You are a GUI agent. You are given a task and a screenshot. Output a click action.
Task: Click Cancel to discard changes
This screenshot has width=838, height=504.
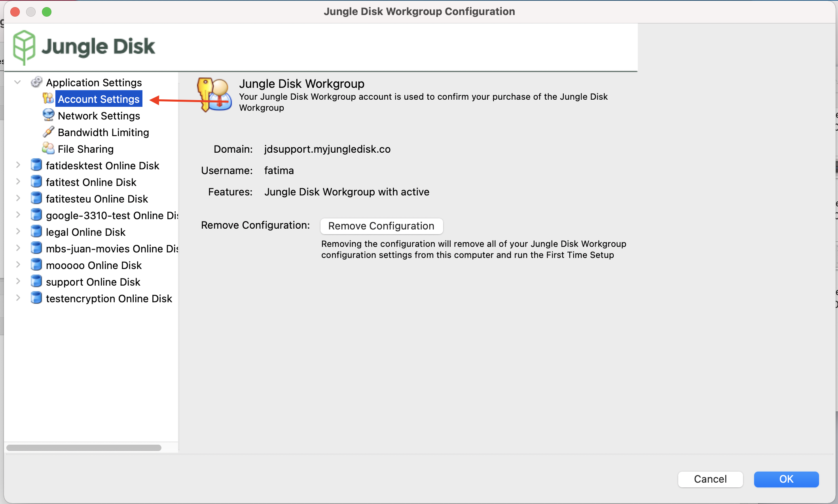(710, 479)
